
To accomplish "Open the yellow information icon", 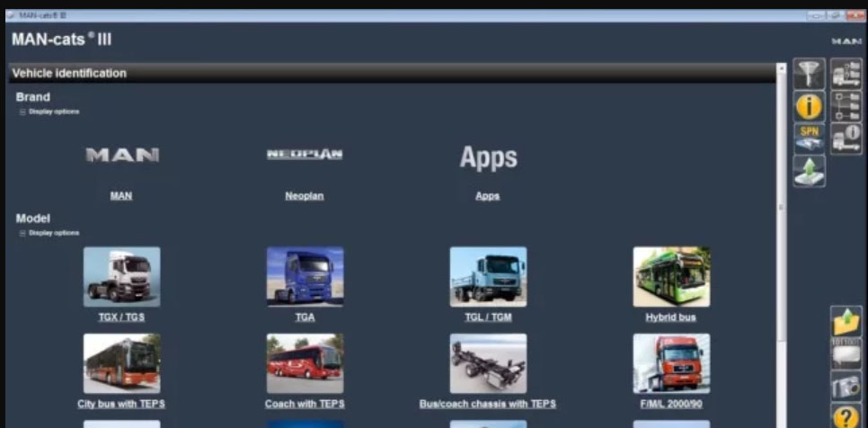I will click(809, 106).
